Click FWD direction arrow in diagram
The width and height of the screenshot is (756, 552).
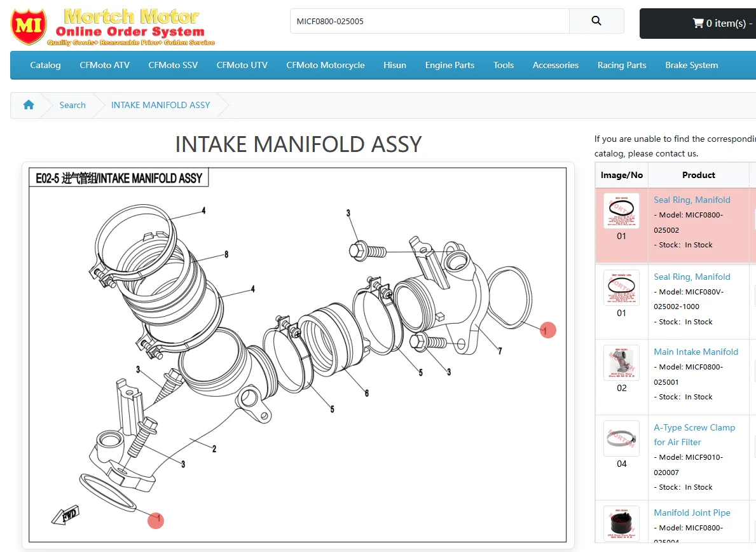(x=65, y=515)
